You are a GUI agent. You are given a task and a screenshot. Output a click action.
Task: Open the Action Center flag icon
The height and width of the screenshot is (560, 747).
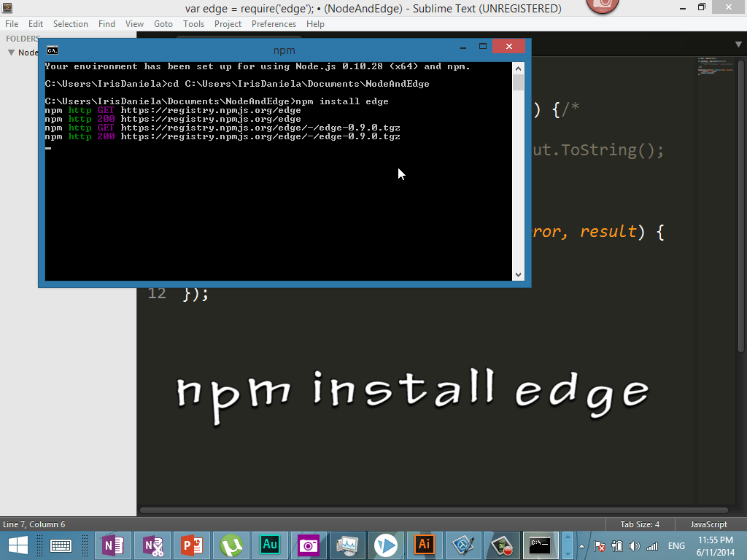(x=598, y=545)
